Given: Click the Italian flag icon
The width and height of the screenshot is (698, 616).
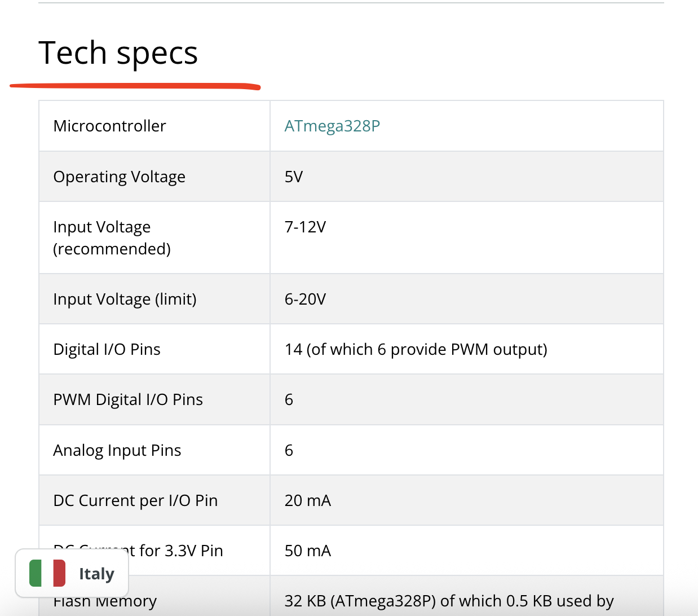Looking at the screenshot, I should (x=47, y=573).
